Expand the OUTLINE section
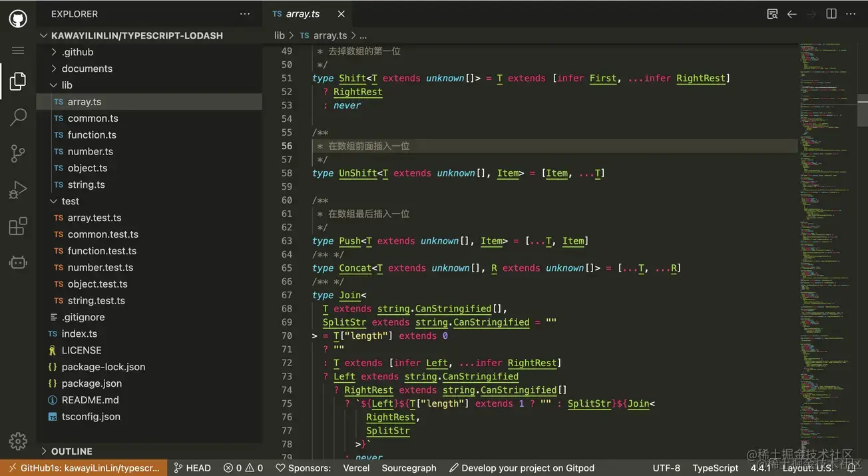Screen dimensions: 868x476 click(x=149, y=451)
